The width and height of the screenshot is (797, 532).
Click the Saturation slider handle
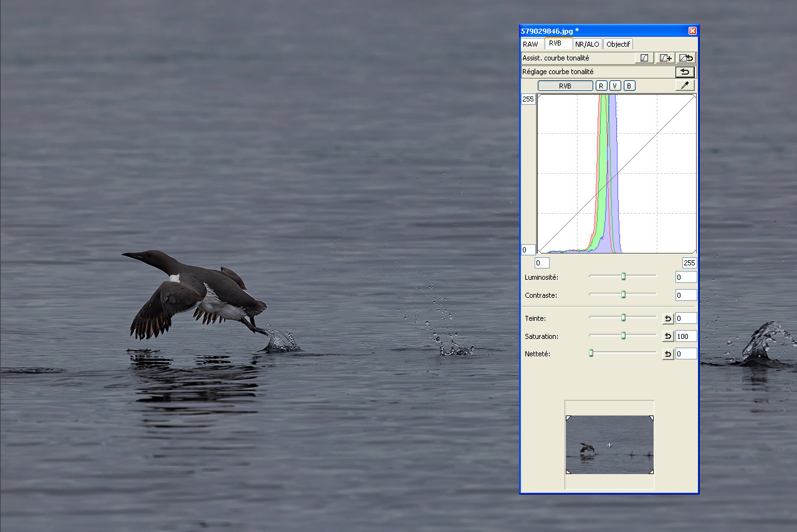click(623, 336)
